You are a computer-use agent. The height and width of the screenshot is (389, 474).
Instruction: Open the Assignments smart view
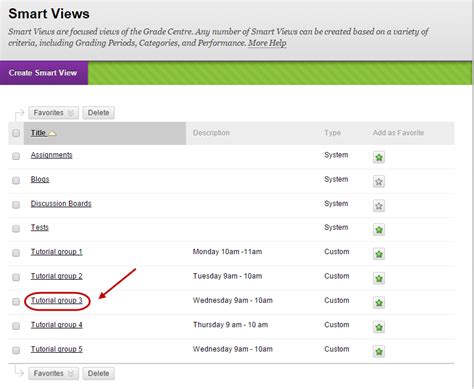[51, 155]
